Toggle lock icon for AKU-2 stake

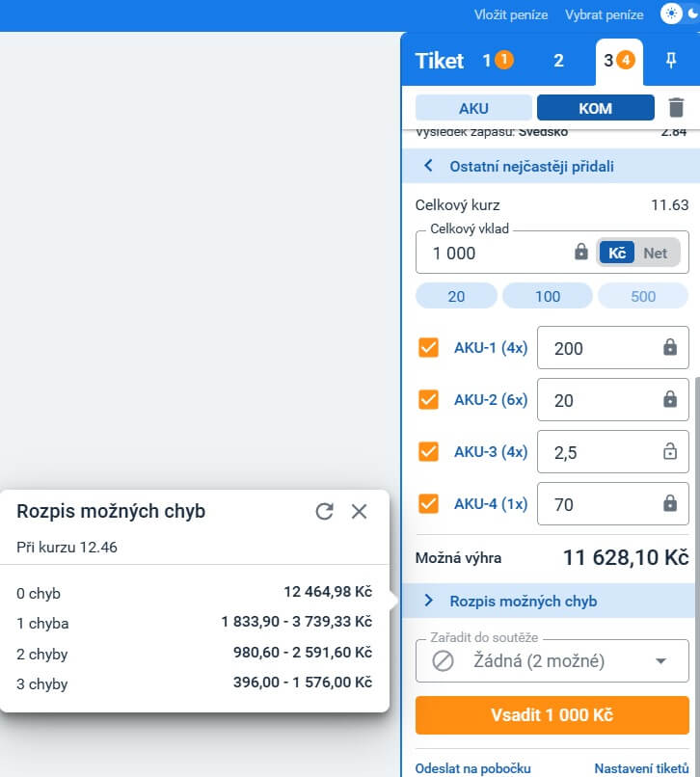[x=670, y=399]
